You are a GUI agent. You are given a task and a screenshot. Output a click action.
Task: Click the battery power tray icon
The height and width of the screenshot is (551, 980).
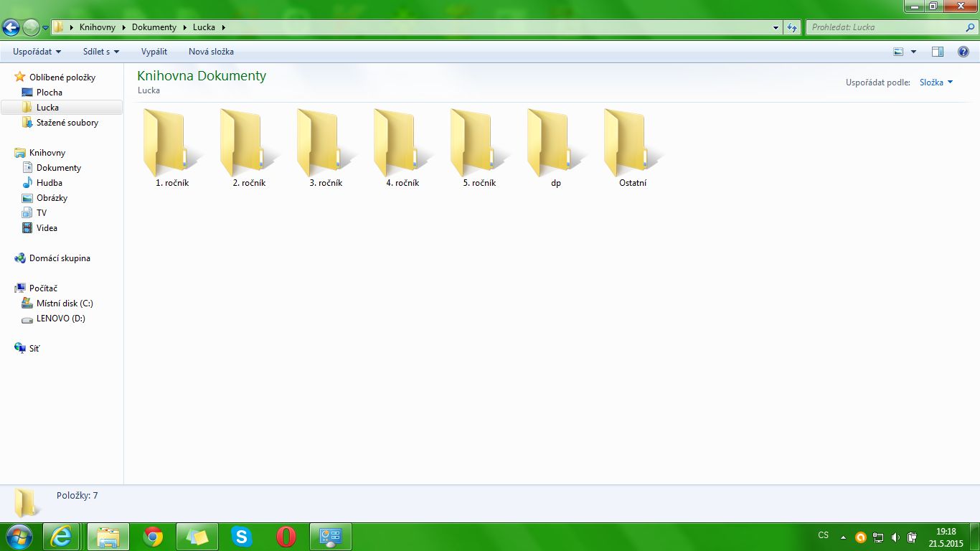pos(912,537)
